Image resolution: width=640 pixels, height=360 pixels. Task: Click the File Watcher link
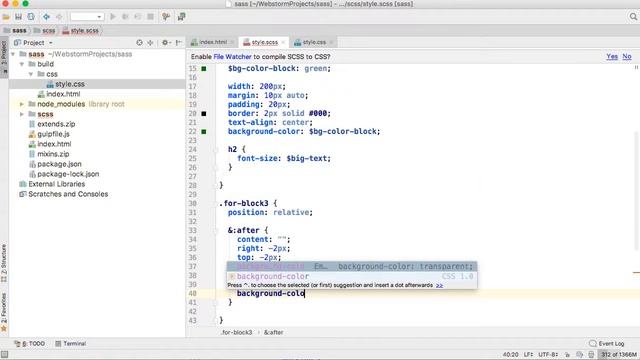[232, 57]
